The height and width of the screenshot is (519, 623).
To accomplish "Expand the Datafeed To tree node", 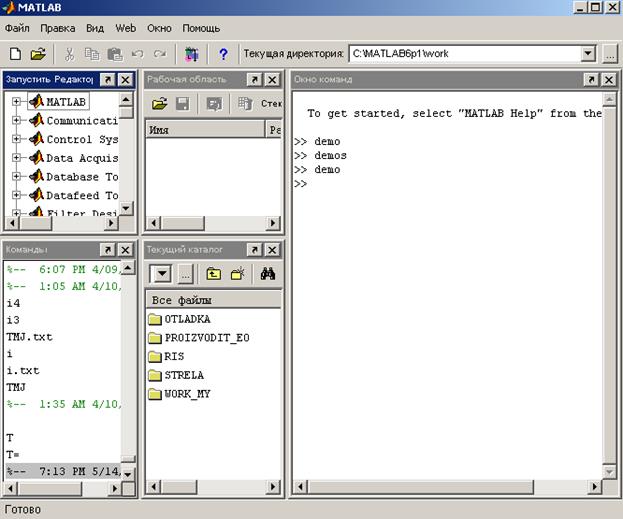I will tap(16, 195).
